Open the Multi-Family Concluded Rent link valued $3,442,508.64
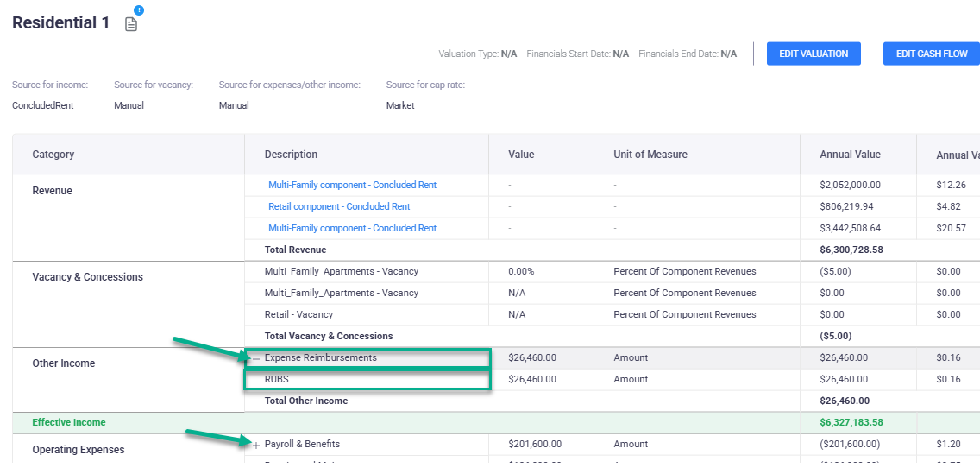The image size is (980, 474). (x=353, y=228)
